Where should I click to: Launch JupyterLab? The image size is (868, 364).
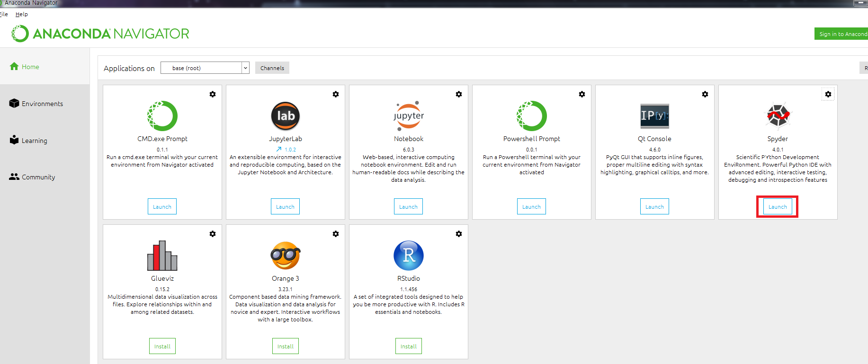tap(286, 207)
